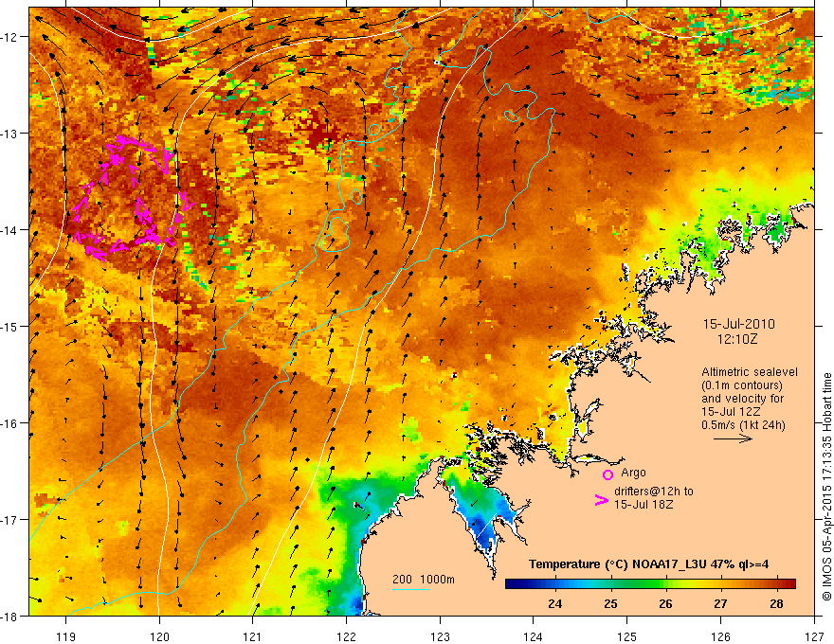Click colorbar tick label 24
Image resolution: width=834 pixels, height=644 pixels.
point(554,603)
